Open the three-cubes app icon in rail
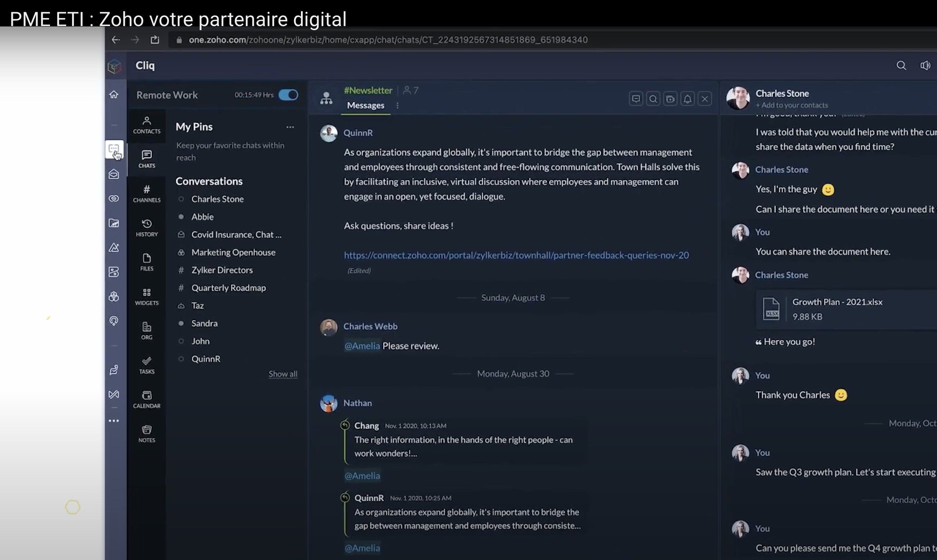Viewport: 937px width, 560px height. click(x=114, y=296)
